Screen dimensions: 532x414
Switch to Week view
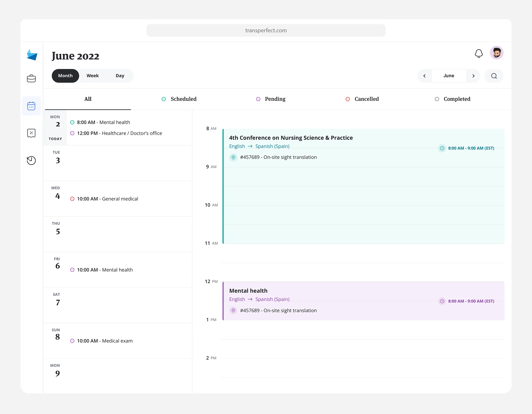(x=93, y=76)
